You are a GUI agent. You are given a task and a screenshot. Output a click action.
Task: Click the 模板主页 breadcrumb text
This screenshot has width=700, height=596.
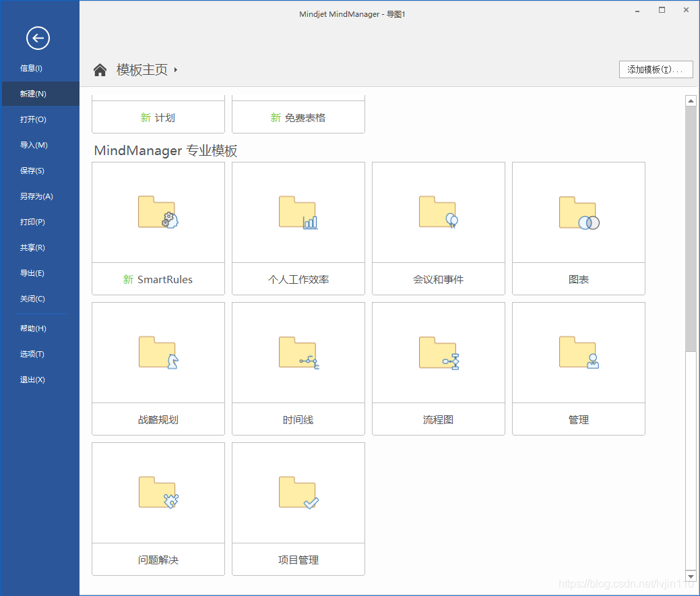coord(142,69)
